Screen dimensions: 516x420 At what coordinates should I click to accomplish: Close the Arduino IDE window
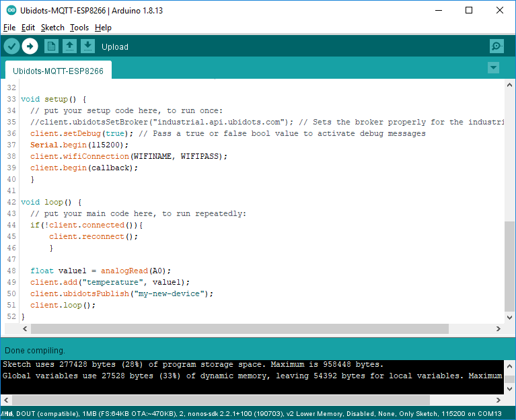[x=500, y=10]
